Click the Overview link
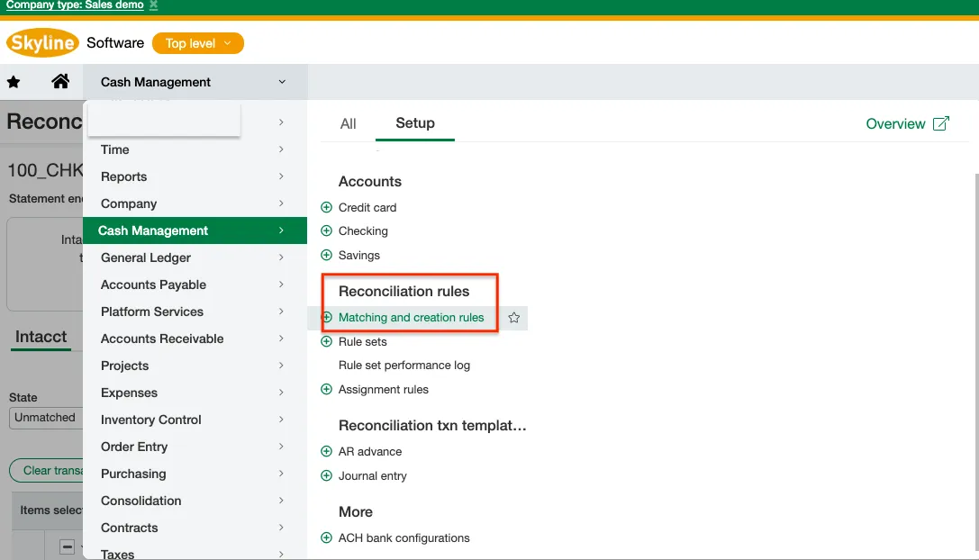 (895, 123)
